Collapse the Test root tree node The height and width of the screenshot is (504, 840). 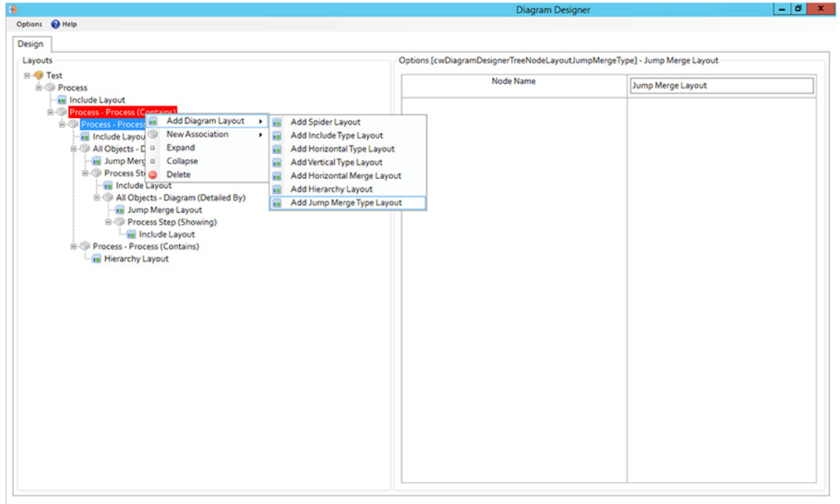click(x=27, y=75)
